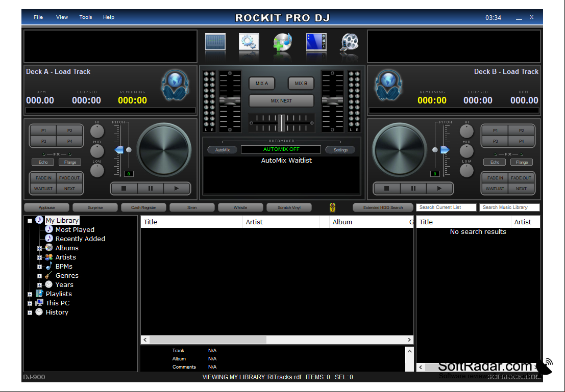Select the Artists library node
Viewport: 565px width, 392px height.
65,257
